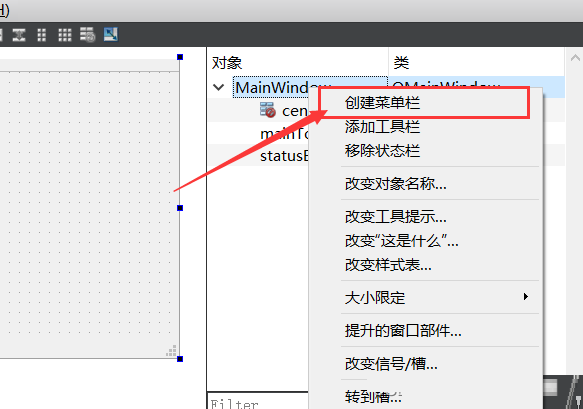
Task: Click the centralwidget no-layout icon in tree
Action: 268,110
